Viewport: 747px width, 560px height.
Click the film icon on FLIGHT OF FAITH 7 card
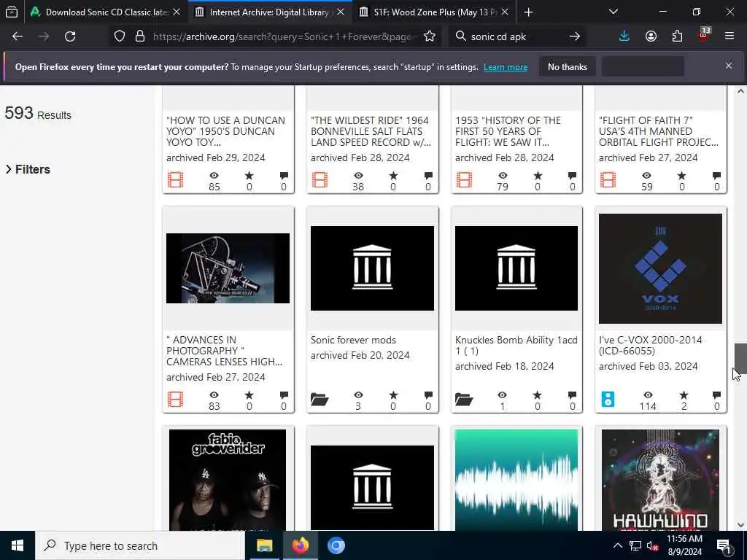point(608,180)
